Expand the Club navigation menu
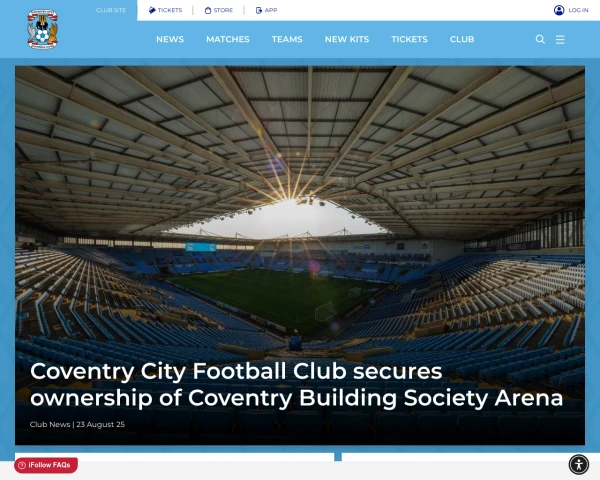600x480 pixels. point(462,39)
